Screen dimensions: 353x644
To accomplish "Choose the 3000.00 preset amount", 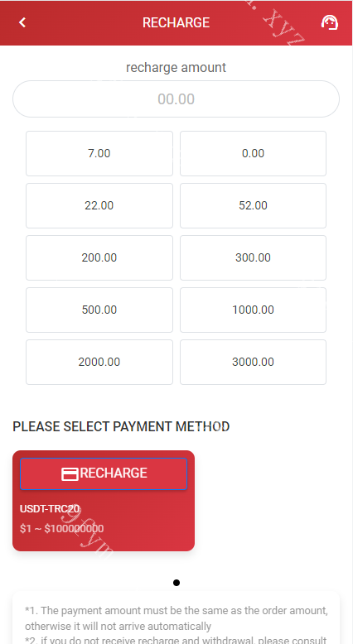I will (253, 363).
